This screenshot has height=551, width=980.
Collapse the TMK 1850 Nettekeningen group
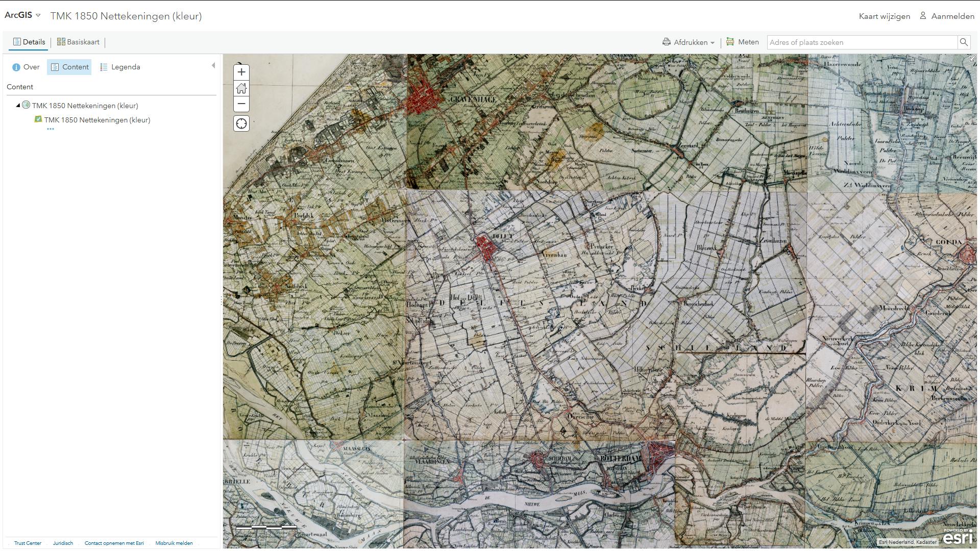point(18,106)
